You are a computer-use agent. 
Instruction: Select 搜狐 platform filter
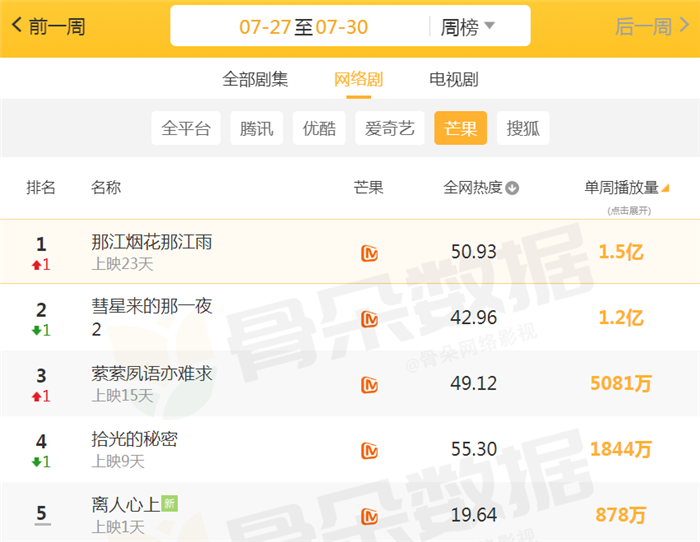point(523,128)
